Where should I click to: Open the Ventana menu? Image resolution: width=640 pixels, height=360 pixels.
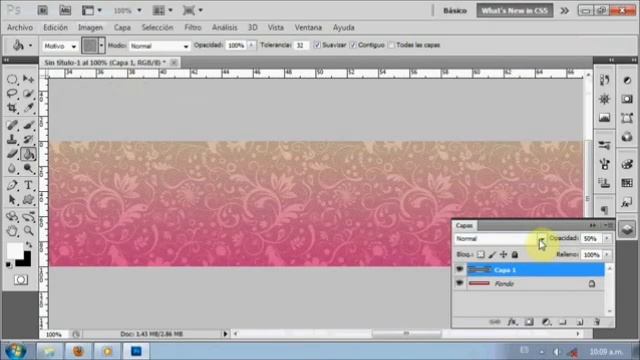coord(308,28)
